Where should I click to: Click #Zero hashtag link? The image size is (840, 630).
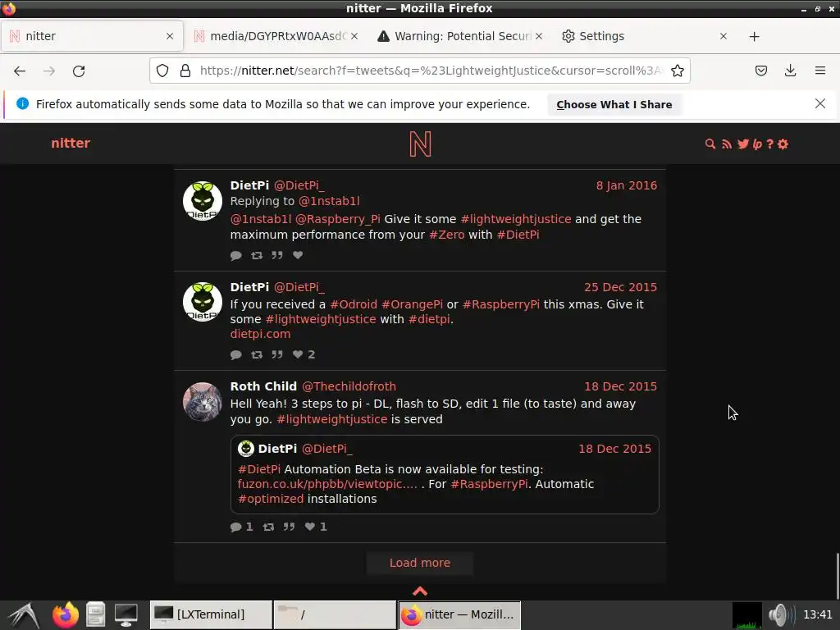447,235
